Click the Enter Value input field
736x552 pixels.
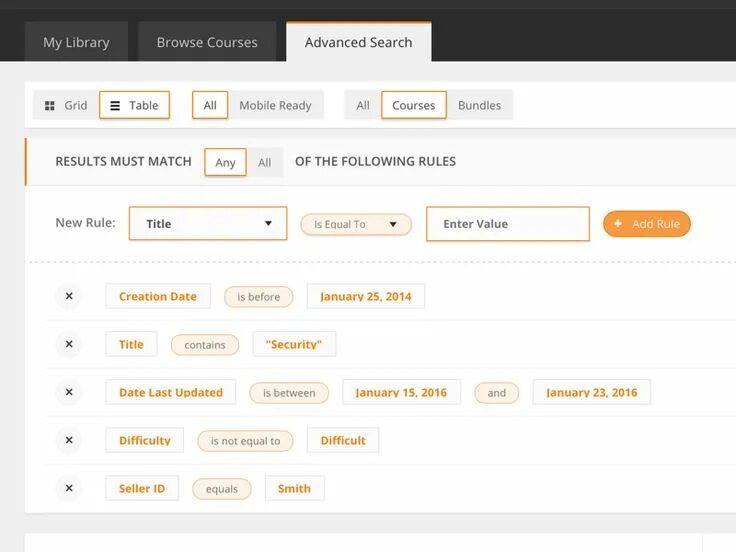click(x=508, y=224)
